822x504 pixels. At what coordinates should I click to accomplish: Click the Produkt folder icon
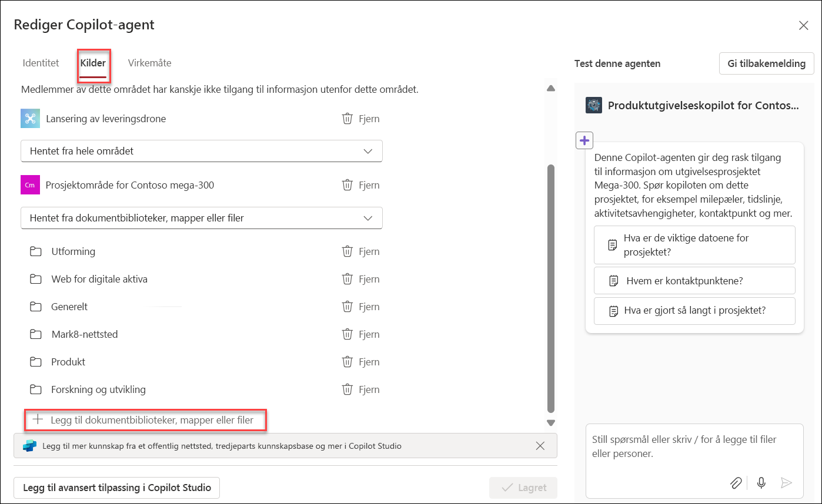click(x=36, y=362)
